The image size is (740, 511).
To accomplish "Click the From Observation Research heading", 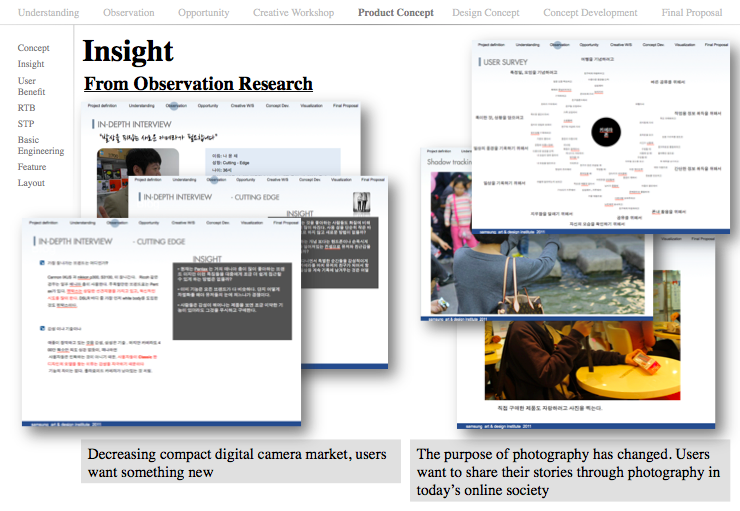I will pyautogui.click(x=198, y=84).
